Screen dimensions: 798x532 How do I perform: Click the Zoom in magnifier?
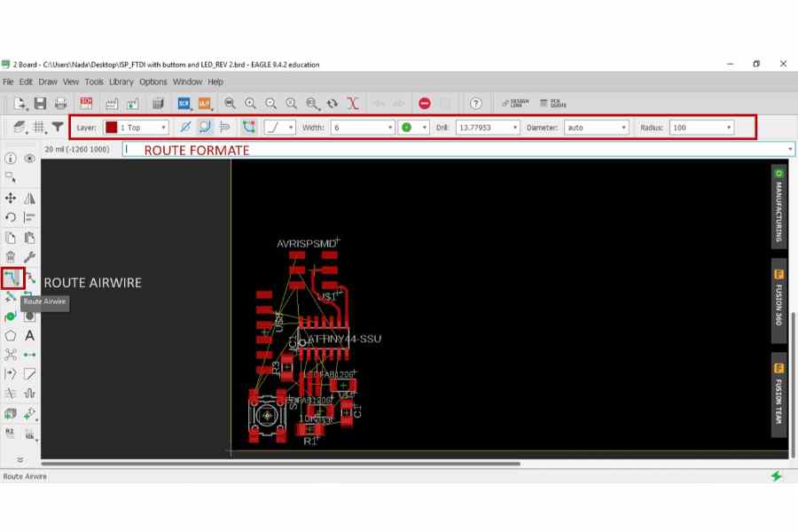point(250,104)
